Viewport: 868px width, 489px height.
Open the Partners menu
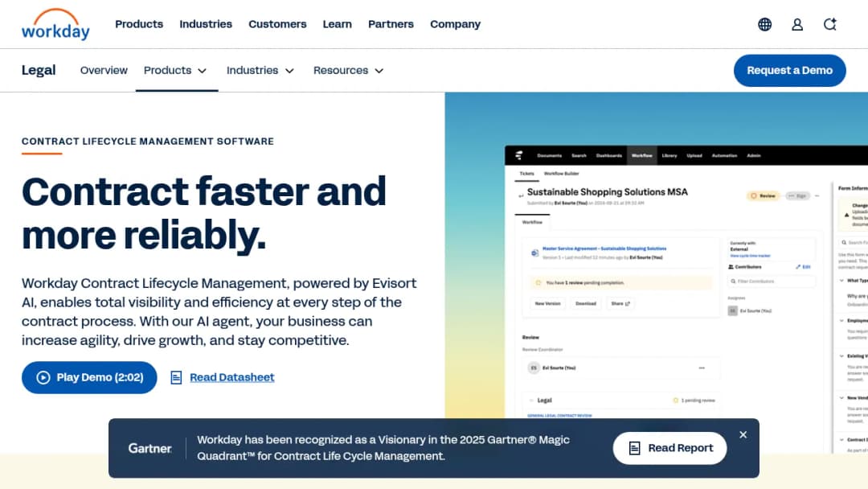pos(391,24)
